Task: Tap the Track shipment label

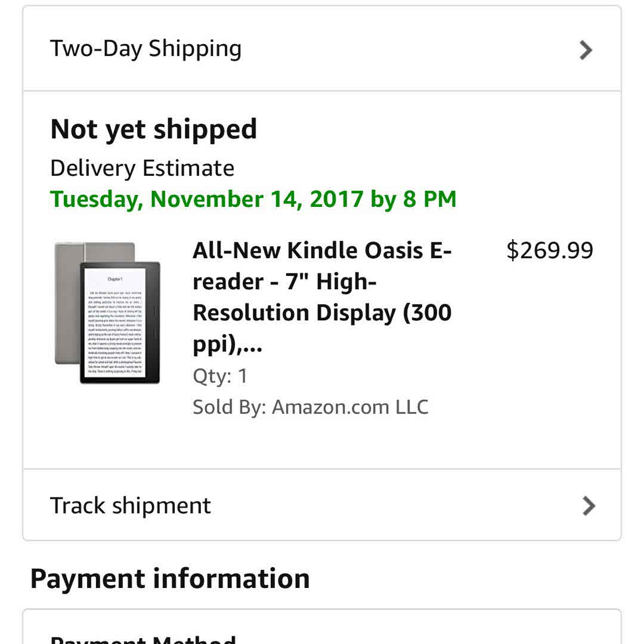Action: pos(131,506)
